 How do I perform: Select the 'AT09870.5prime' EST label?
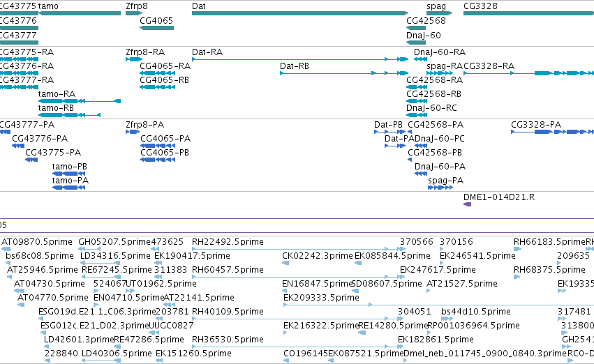[37, 242]
